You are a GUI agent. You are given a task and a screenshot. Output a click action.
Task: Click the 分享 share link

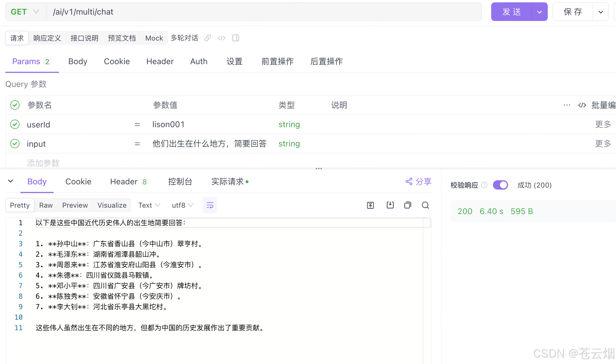419,182
